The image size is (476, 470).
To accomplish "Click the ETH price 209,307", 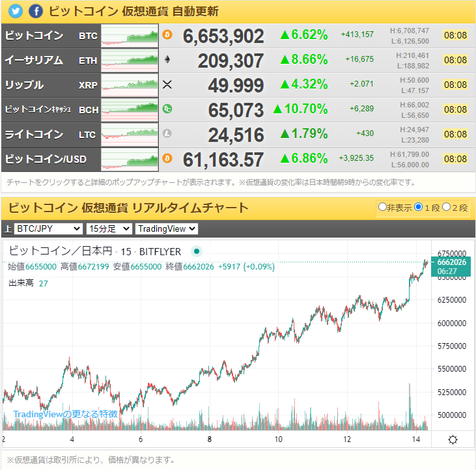I will [231, 61].
